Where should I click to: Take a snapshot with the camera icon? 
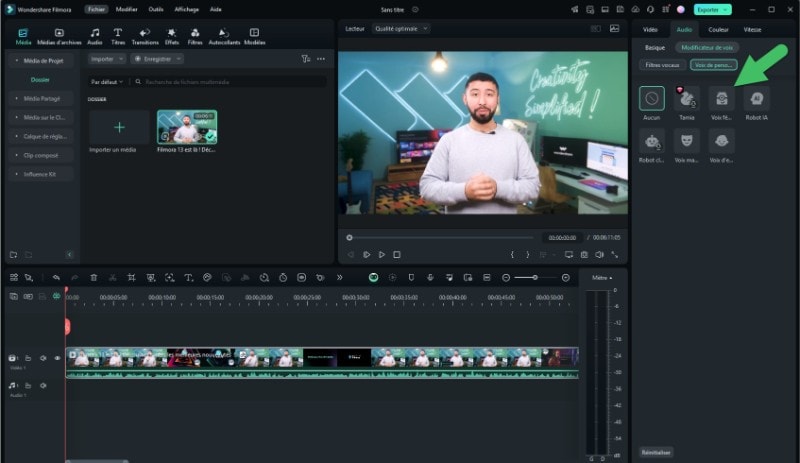point(584,255)
